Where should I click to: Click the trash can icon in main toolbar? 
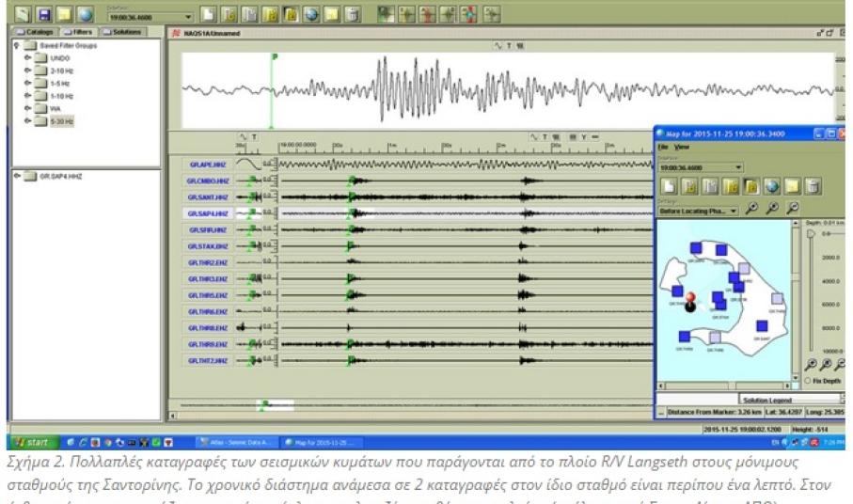click(353, 14)
